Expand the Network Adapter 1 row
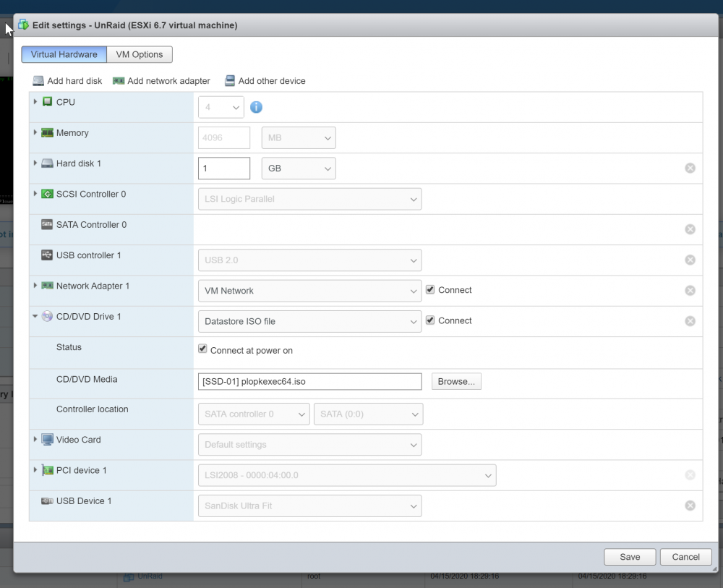The width and height of the screenshot is (723, 588). (35, 286)
